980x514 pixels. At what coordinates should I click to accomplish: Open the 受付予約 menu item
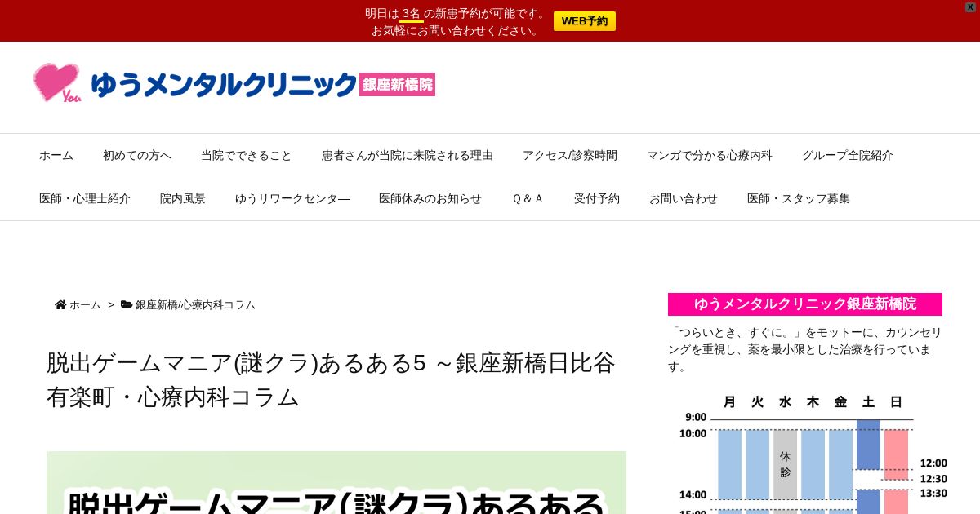[x=597, y=198]
